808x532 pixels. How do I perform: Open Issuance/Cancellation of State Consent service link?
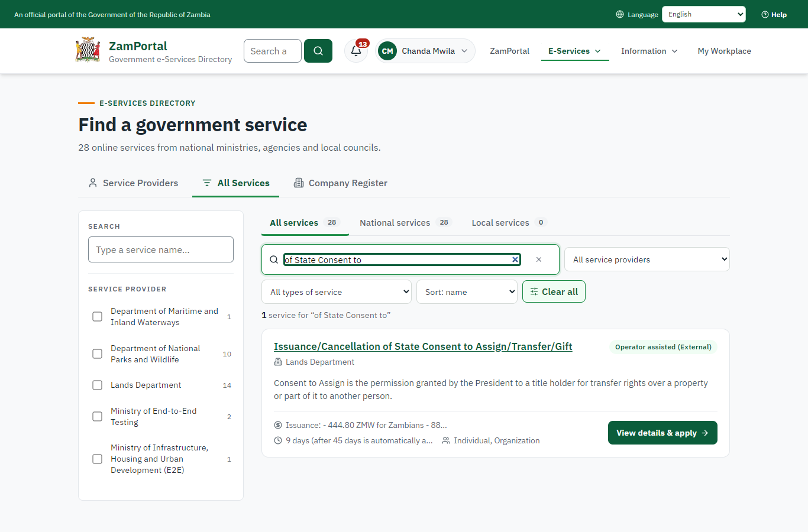click(423, 346)
